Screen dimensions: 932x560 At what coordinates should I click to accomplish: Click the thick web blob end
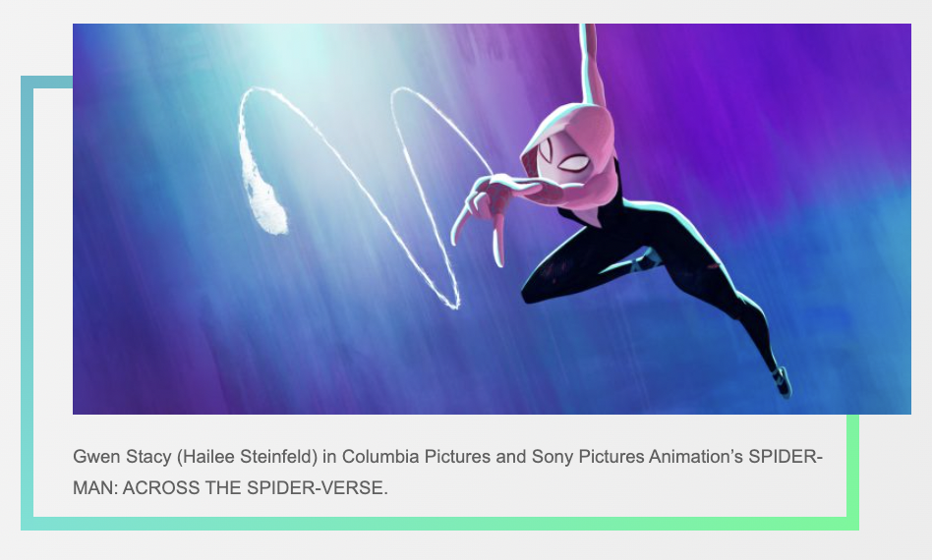point(264,198)
